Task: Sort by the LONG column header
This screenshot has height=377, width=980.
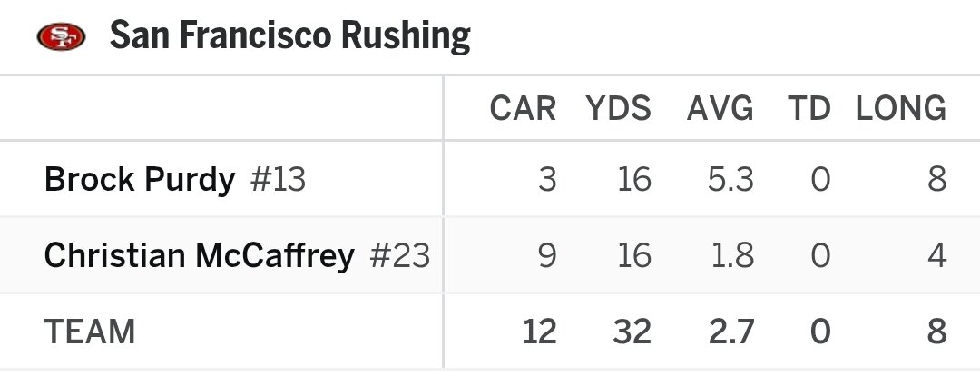Action: 900,109
